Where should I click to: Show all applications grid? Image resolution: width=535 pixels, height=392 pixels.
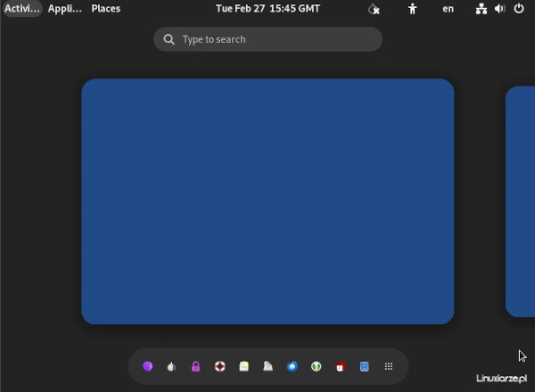tap(388, 366)
